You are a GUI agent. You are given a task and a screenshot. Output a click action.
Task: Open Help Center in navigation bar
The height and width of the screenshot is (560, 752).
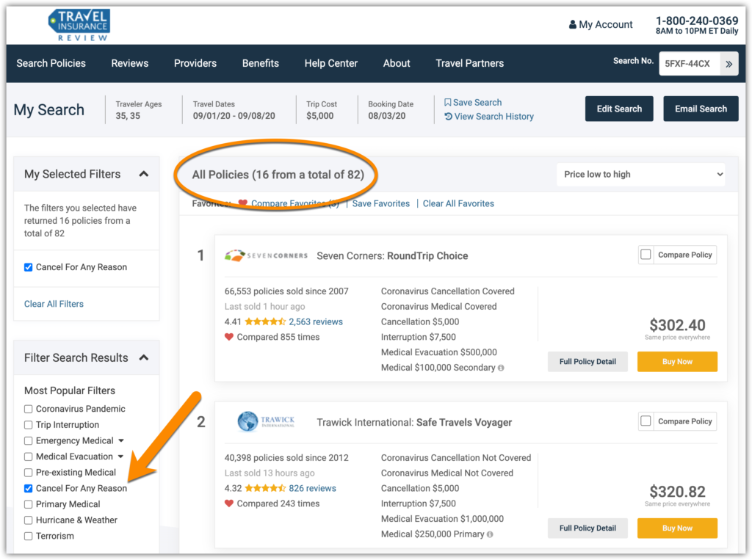(331, 63)
